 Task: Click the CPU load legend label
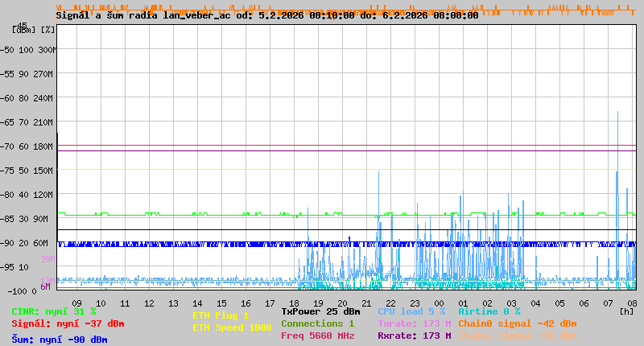tap(411, 311)
